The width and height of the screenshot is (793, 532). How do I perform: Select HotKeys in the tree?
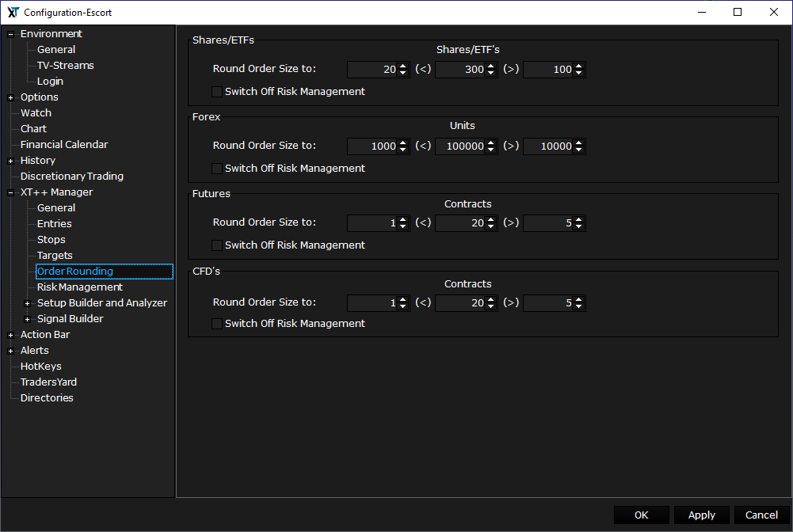coord(41,367)
